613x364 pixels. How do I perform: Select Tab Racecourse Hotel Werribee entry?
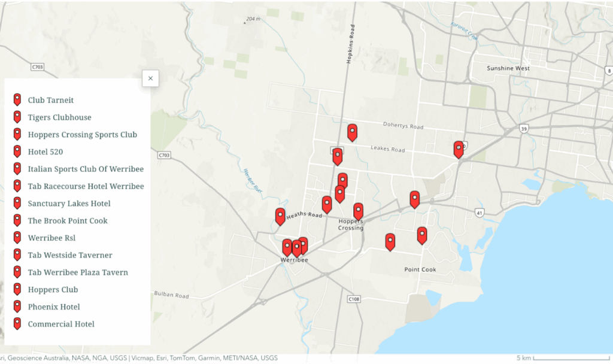click(86, 186)
